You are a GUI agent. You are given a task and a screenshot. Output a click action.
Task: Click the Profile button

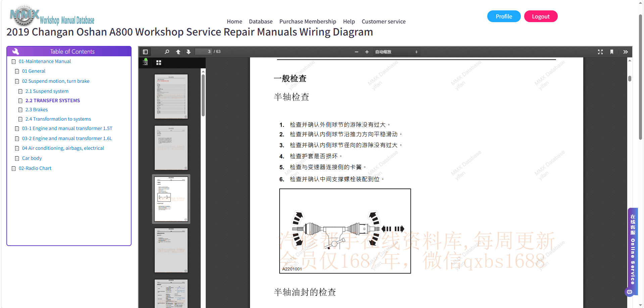pyautogui.click(x=504, y=16)
